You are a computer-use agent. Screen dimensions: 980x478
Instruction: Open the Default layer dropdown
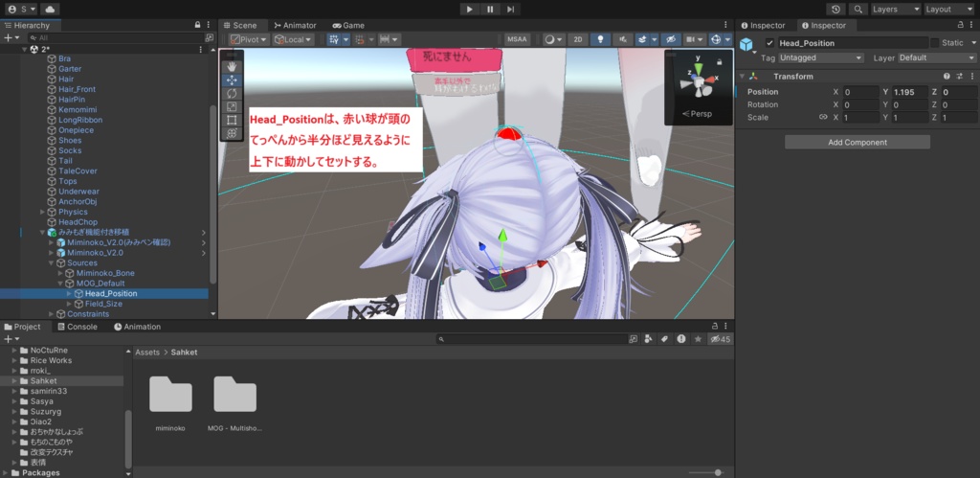click(937, 57)
